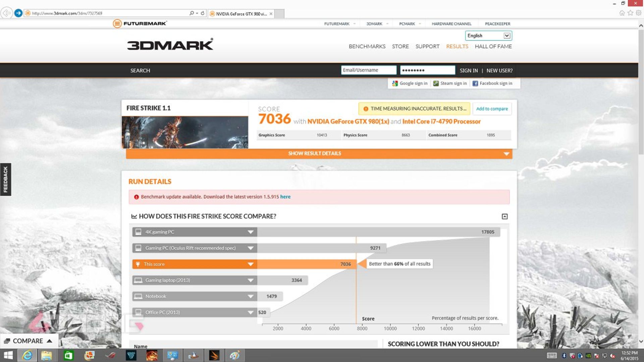
Task: Open Internet Explorer from the taskbar
Action: [x=27, y=355]
